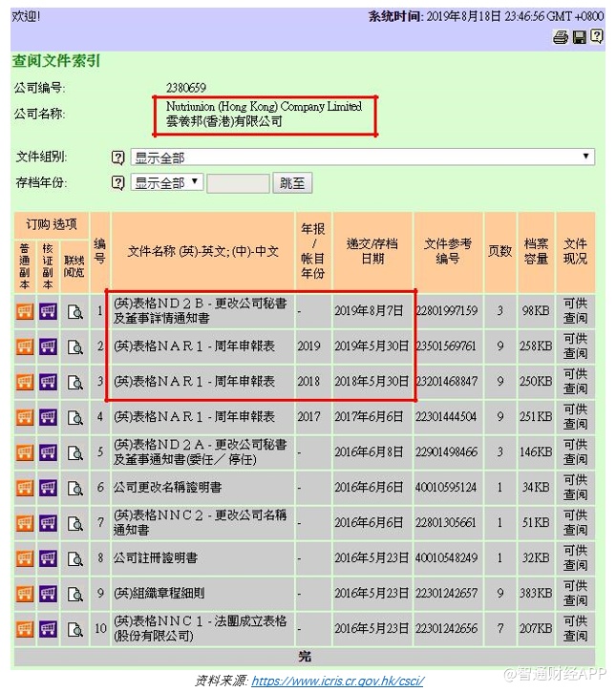This screenshot has width=616, height=692.
Task: Click the 文件参考编号 column header
Action: 448,251
